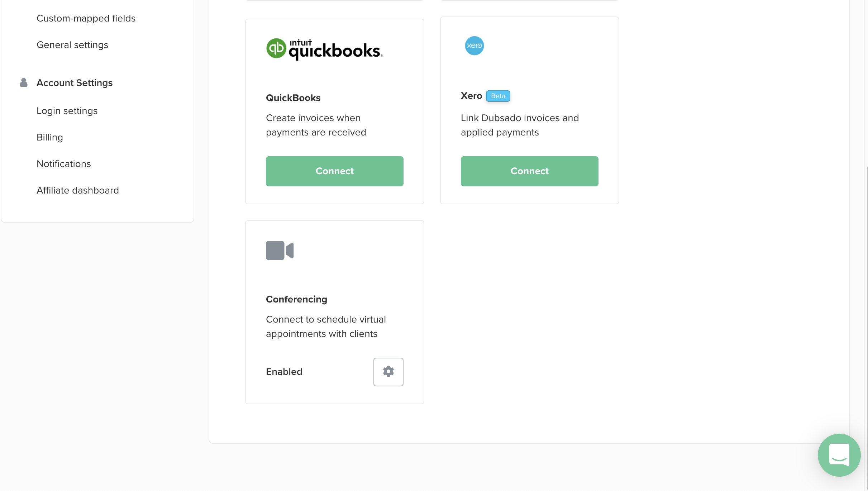Navigate to Login settings section
The image size is (868, 491).
67,111
